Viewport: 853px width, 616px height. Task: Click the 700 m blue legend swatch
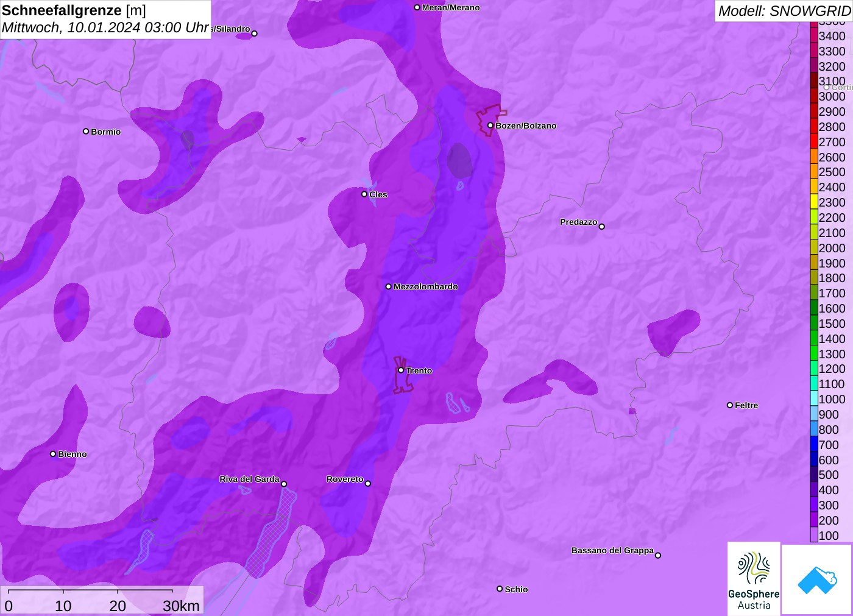click(x=813, y=444)
